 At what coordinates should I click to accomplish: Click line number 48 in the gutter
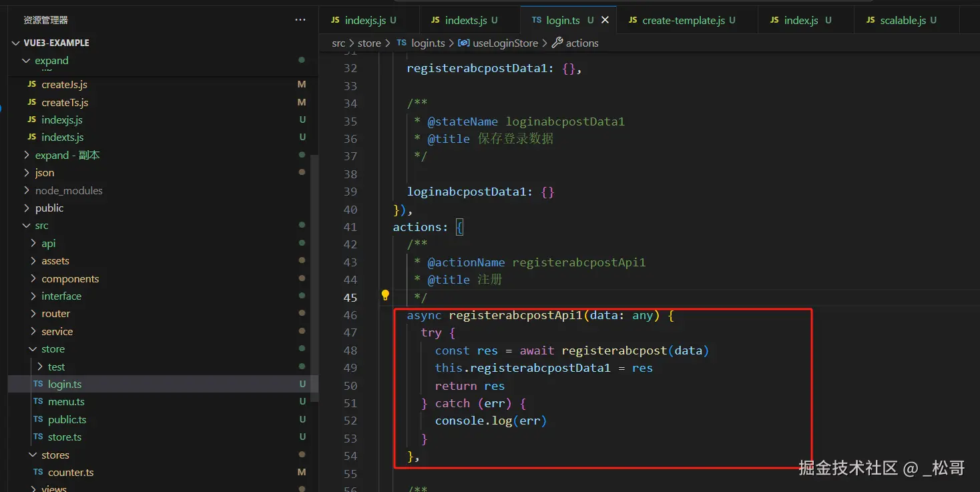pyautogui.click(x=350, y=350)
